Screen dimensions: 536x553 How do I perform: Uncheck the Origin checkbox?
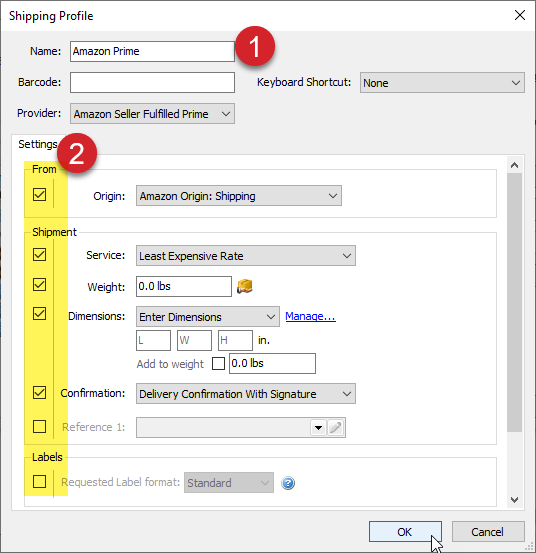pyautogui.click(x=39, y=194)
